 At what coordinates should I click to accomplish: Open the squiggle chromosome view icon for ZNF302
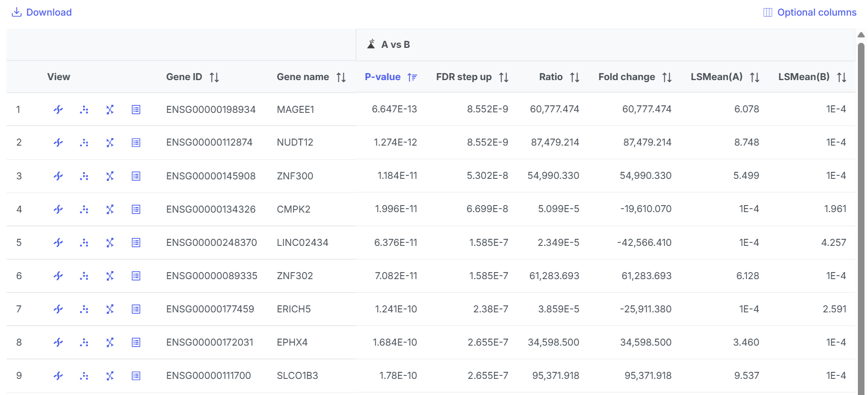(x=59, y=276)
